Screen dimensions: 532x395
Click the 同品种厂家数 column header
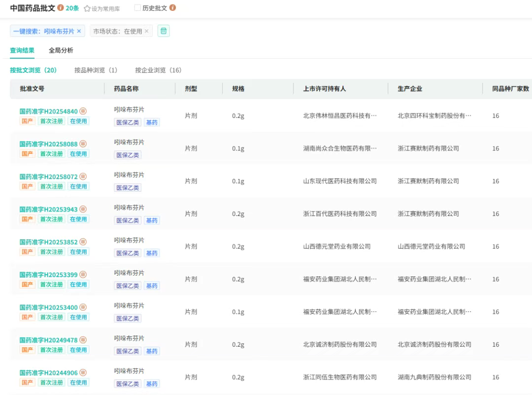(510, 89)
